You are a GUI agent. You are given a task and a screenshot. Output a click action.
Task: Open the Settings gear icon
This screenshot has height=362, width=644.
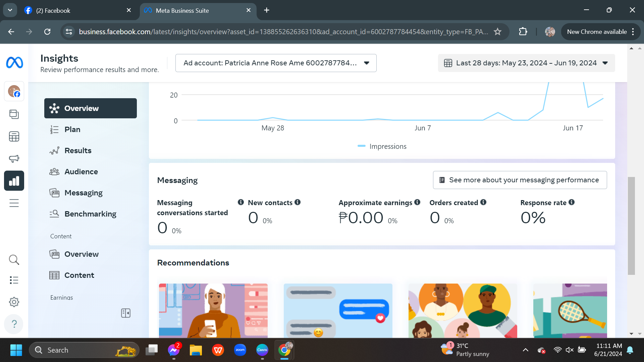[14, 302]
